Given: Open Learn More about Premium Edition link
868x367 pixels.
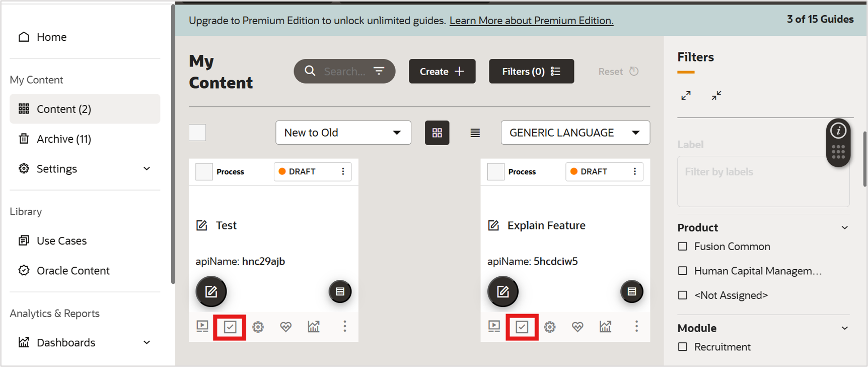Looking at the screenshot, I should click(531, 21).
